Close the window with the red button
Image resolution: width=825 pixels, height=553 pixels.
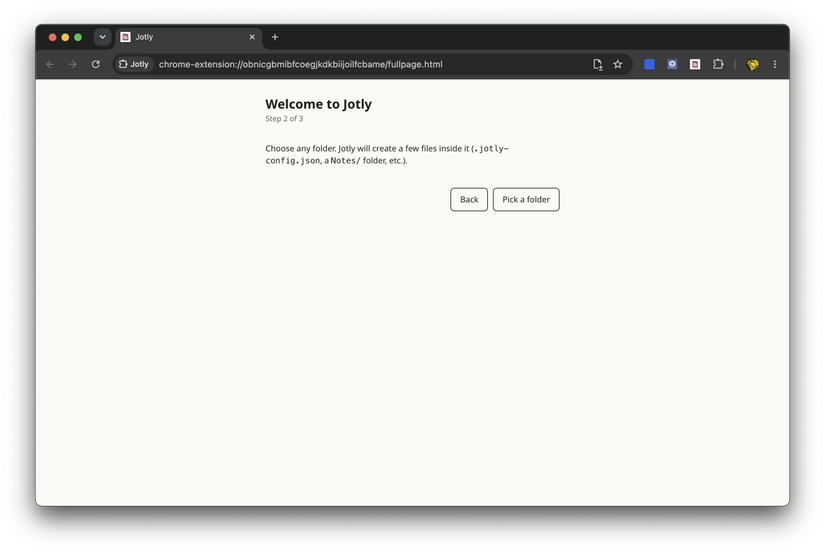53,37
